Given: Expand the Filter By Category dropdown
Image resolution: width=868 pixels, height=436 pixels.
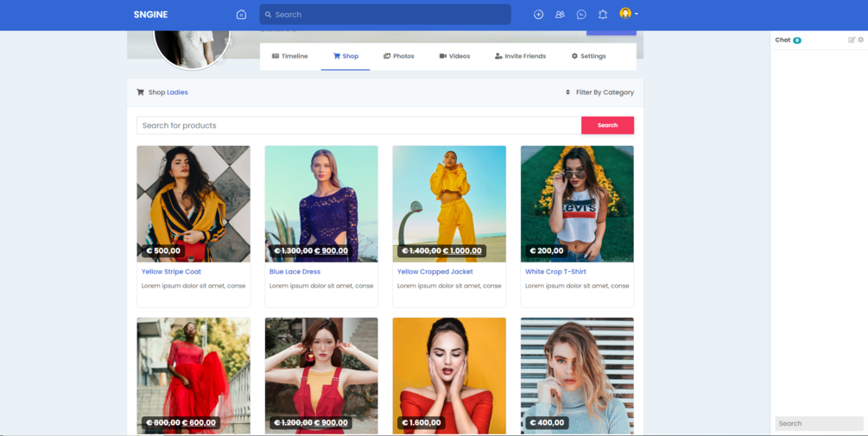Looking at the screenshot, I should point(599,92).
